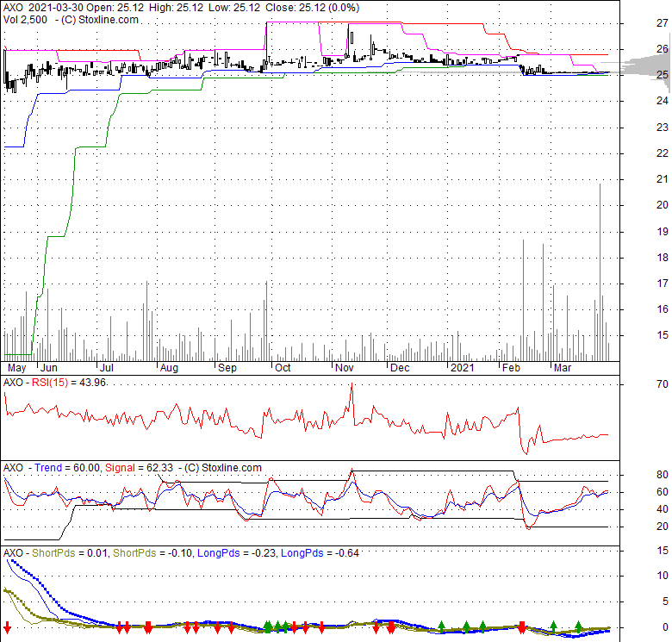This screenshot has width=672, height=642.
Task: Click the 40 label on Trend axis
Action: pyautogui.click(x=663, y=509)
